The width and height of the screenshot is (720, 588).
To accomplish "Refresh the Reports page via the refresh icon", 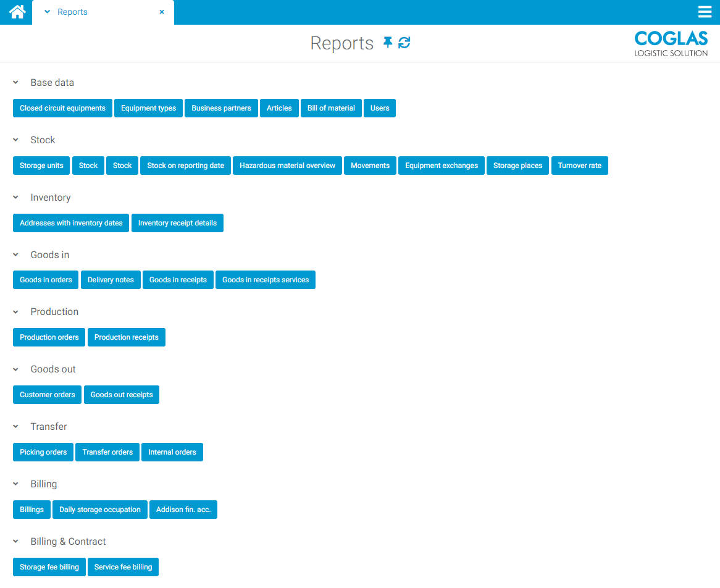I will pyautogui.click(x=404, y=43).
